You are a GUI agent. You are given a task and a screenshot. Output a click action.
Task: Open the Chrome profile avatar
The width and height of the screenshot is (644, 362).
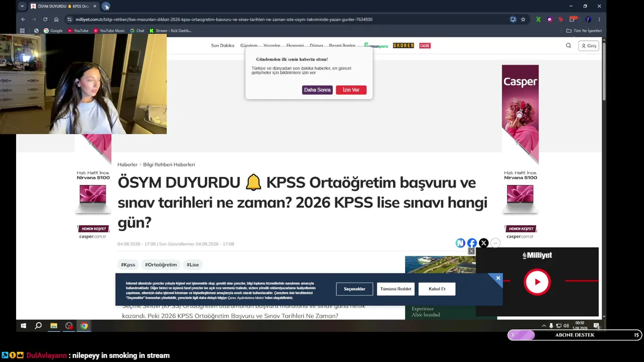coord(588,20)
